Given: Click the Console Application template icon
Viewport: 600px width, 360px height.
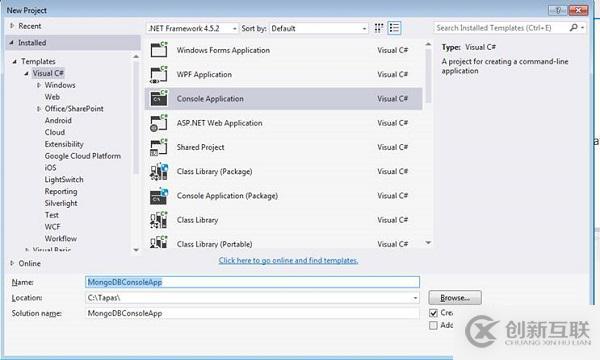Looking at the screenshot, I should 159,98.
